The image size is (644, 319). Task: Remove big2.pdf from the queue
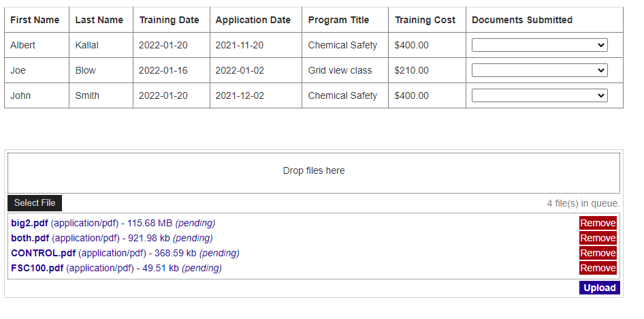click(x=598, y=223)
